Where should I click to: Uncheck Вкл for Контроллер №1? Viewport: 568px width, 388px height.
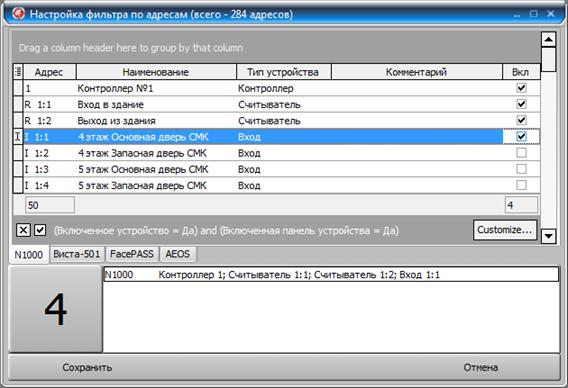[521, 88]
